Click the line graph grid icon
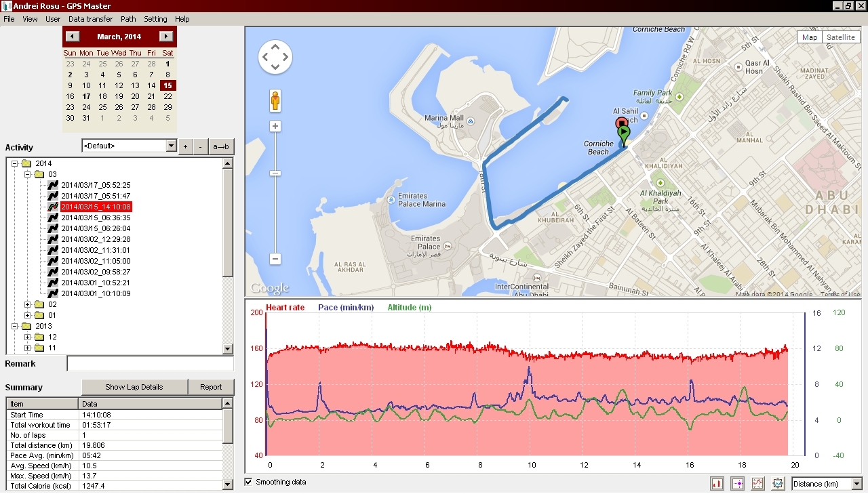 (757, 483)
